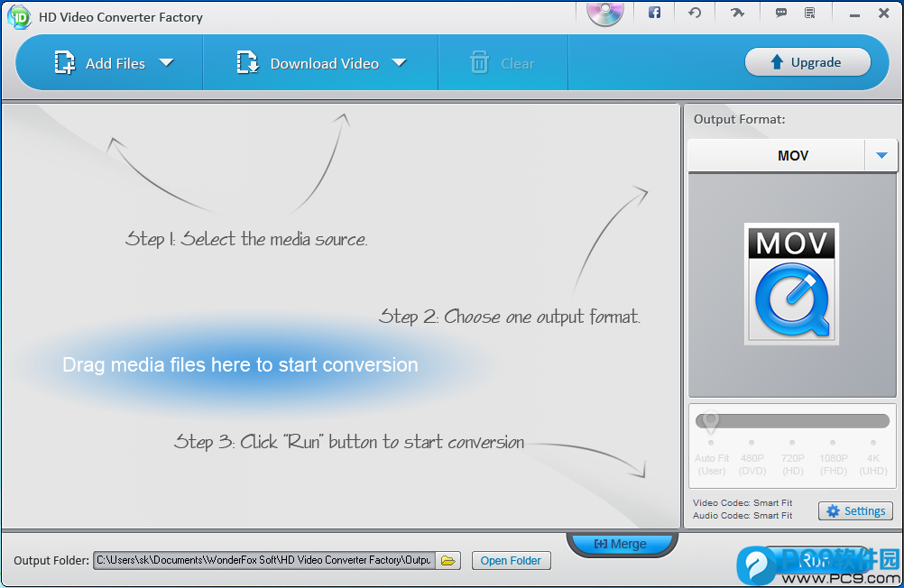
Task: Click the HD app logo in title bar
Action: point(18,16)
